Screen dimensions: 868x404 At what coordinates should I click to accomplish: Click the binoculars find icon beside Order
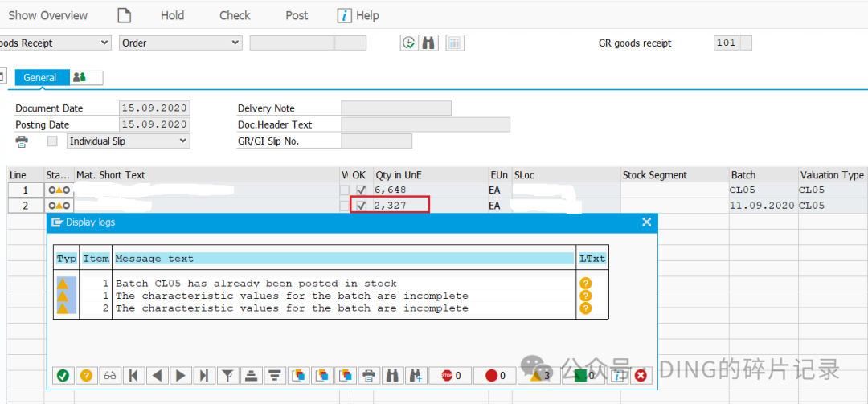[428, 43]
